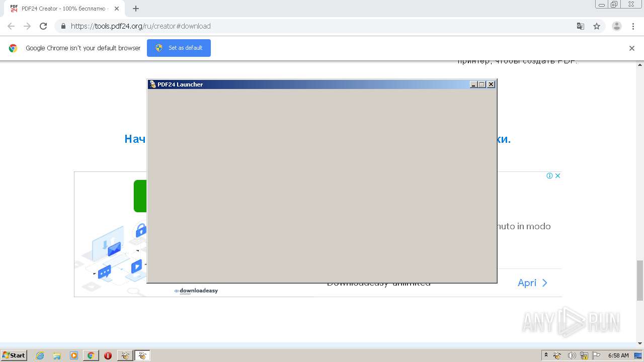Open the red Opera taskbar icon
The image size is (644, 362).
point(108,355)
